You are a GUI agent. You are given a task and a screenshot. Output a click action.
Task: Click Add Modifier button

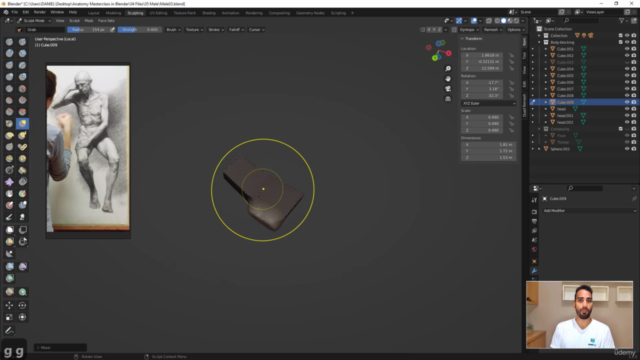[x=589, y=211]
